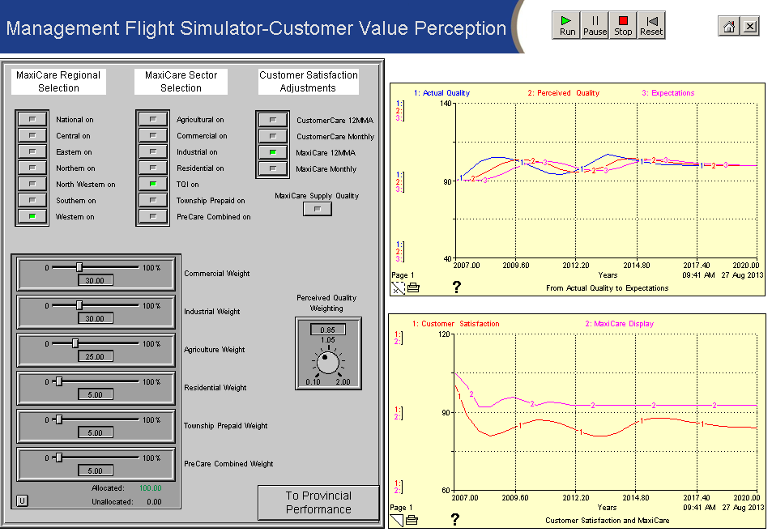
Task: Click the Commercial Weight value box 30.00
Action: point(95,280)
